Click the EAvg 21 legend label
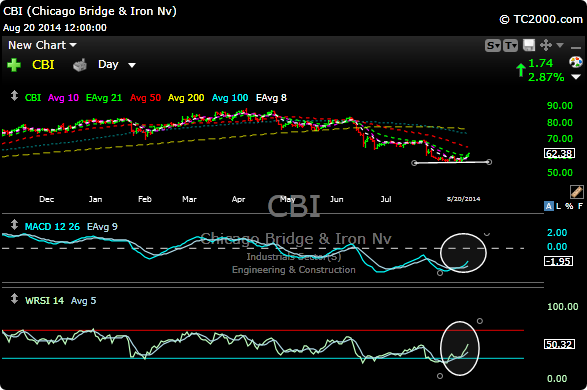587x390 pixels. (104, 98)
